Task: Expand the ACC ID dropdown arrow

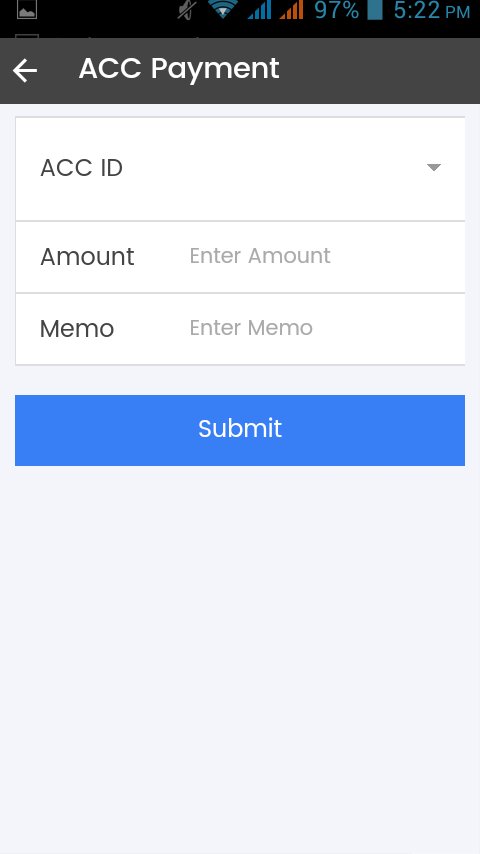Action: [434, 167]
